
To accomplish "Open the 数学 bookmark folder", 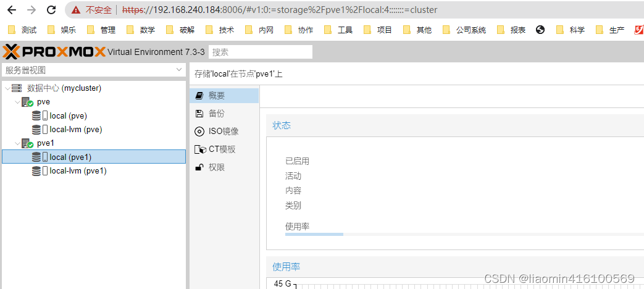I will click(141, 30).
